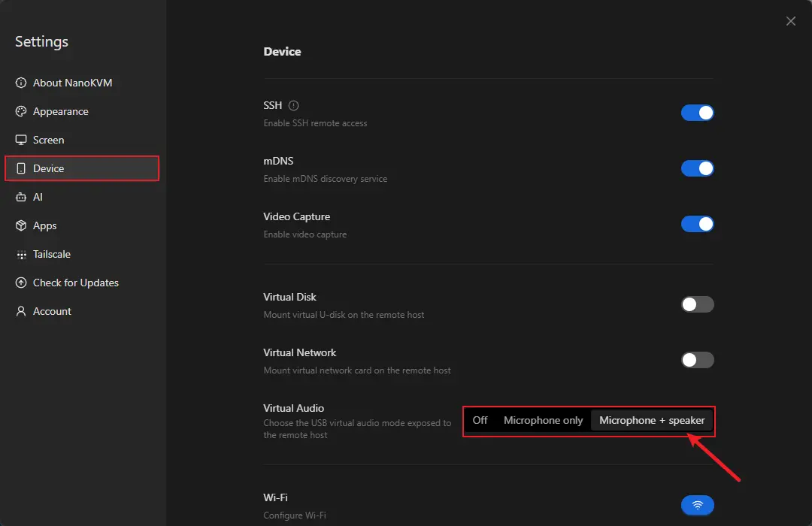Click 'Enable SSH remote access' description
Screen dimensions: 812x526
[x=315, y=123]
